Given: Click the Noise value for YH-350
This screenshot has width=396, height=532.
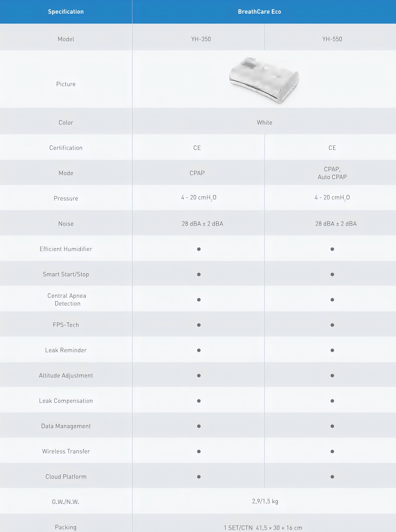Looking at the screenshot, I should coord(202,224).
